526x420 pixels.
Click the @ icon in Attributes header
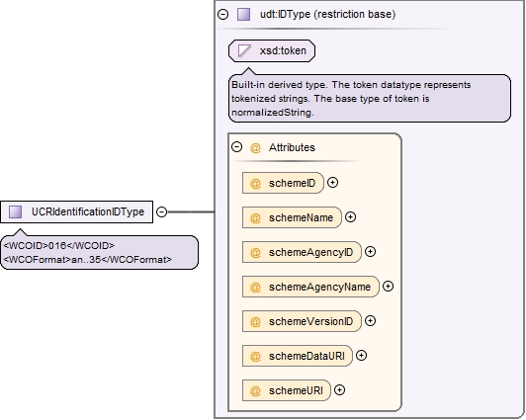255,148
